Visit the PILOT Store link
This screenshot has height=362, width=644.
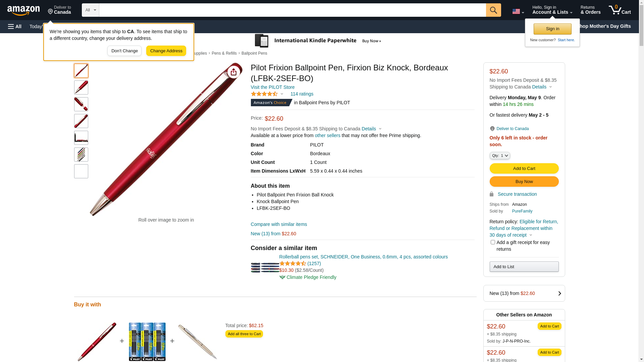point(272,87)
